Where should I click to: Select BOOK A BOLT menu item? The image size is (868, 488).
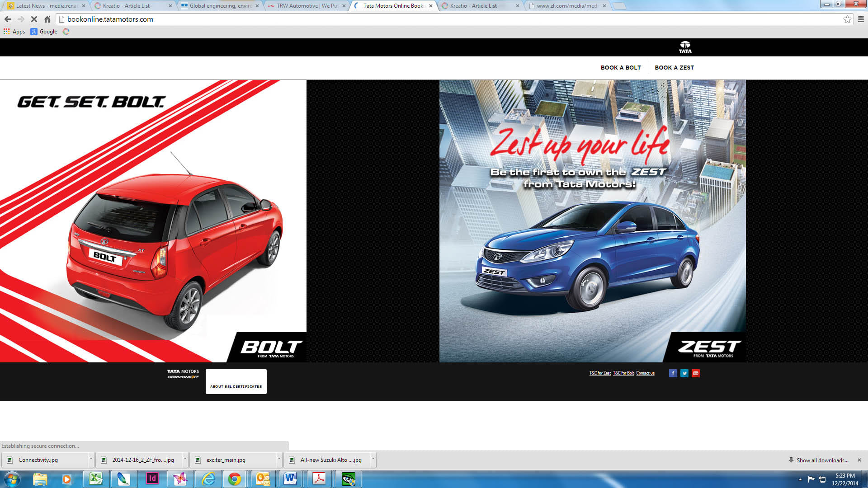621,67
